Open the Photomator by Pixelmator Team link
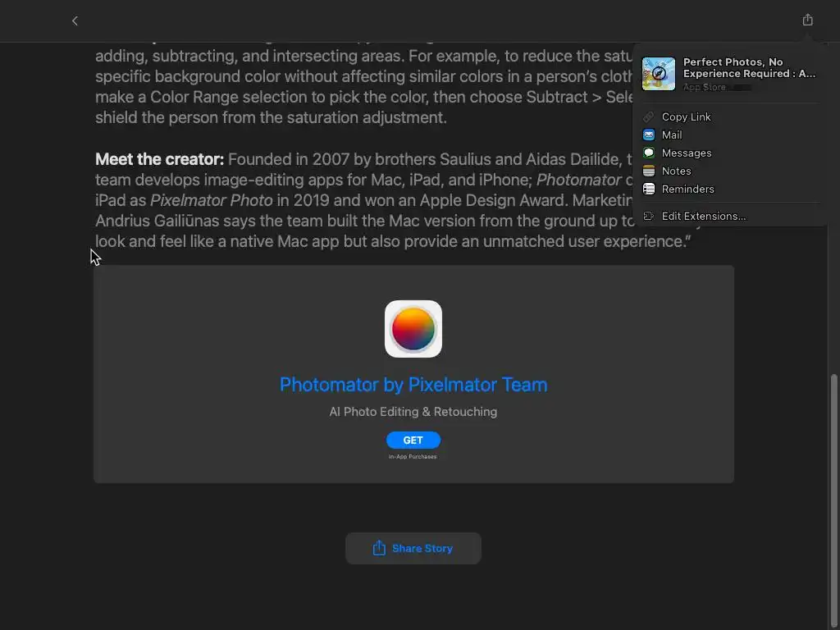 point(413,385)
